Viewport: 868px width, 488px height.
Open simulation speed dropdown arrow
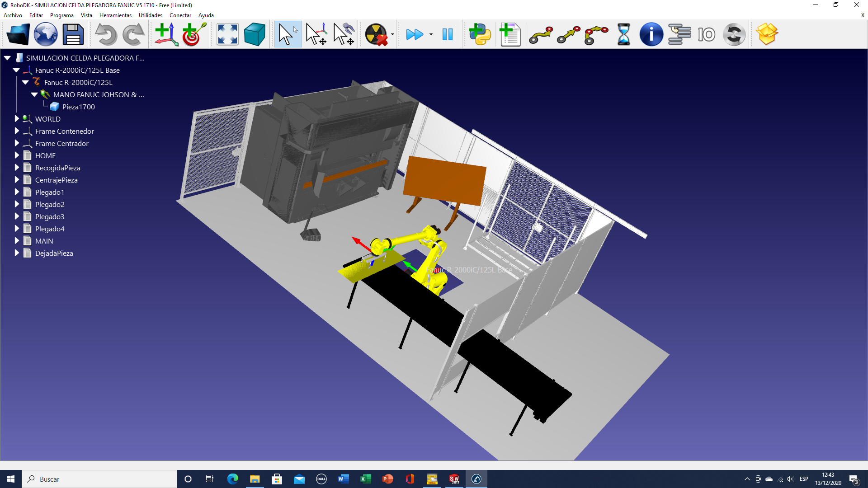[431, 34]
